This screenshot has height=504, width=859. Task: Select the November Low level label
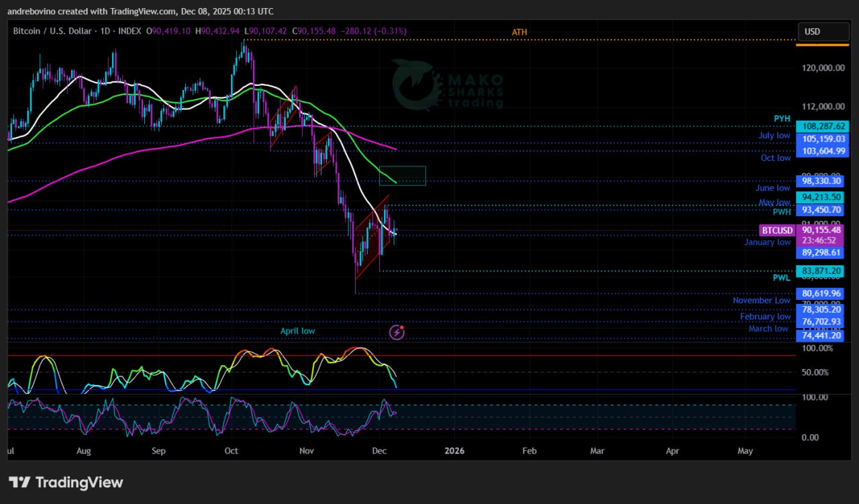761,301
